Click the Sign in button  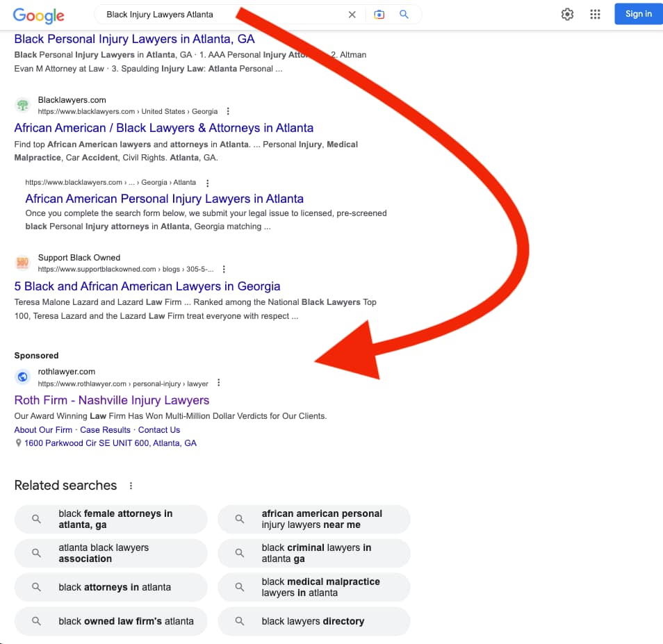coord(639,14)
